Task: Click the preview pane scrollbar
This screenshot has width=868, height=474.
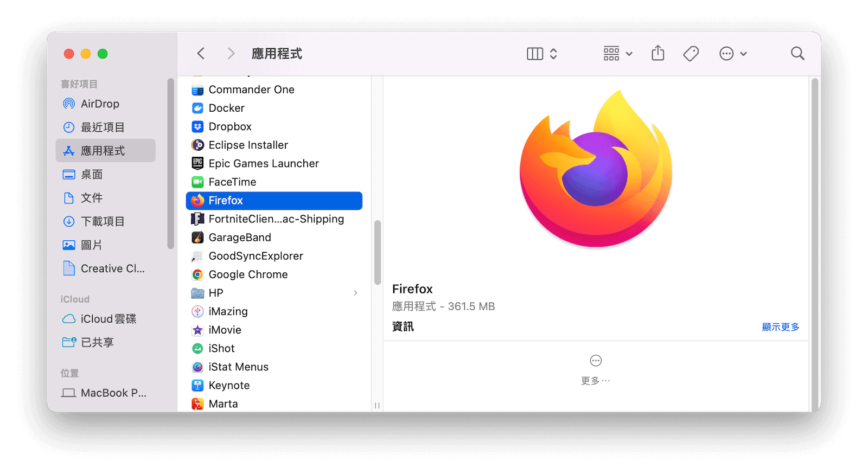Action: tap(814, 244)
